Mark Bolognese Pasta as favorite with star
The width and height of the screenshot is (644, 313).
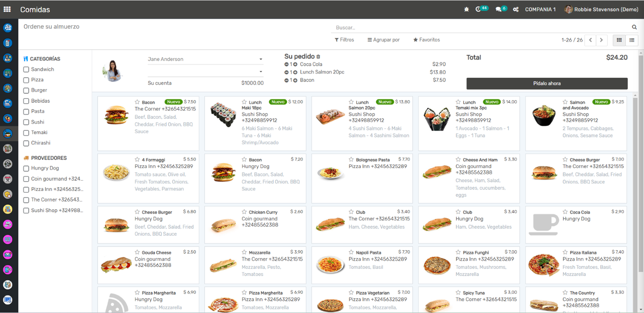click(x=351, y=160)
